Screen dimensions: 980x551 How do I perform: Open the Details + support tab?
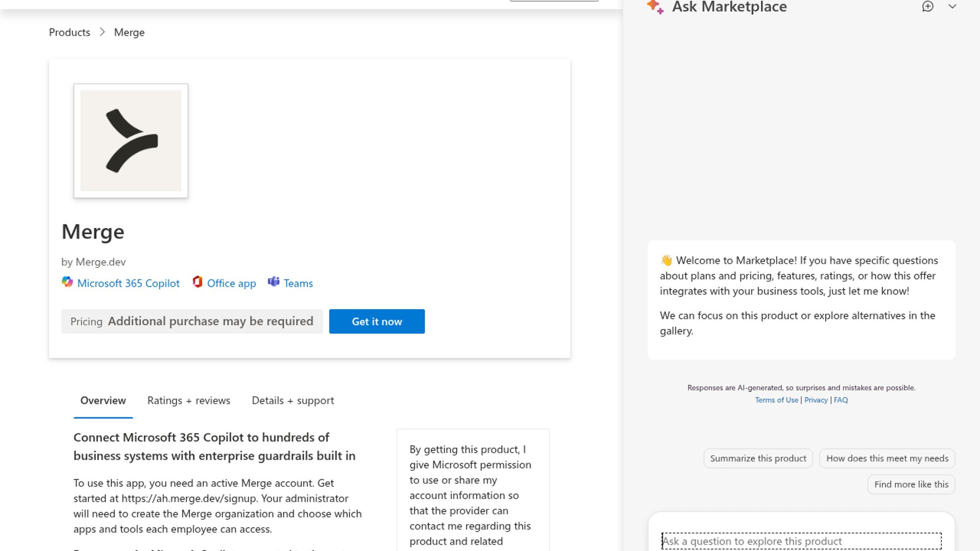coord(293,400)
